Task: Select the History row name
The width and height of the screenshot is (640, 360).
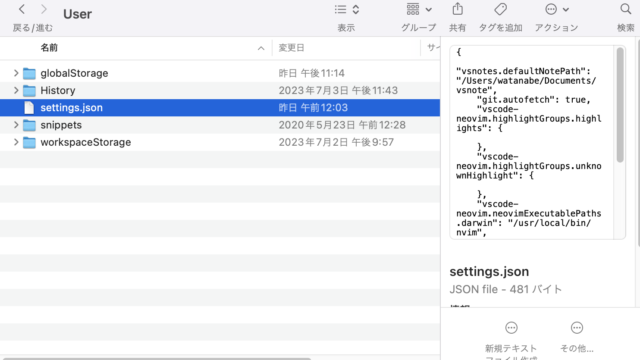Action: 58,90
